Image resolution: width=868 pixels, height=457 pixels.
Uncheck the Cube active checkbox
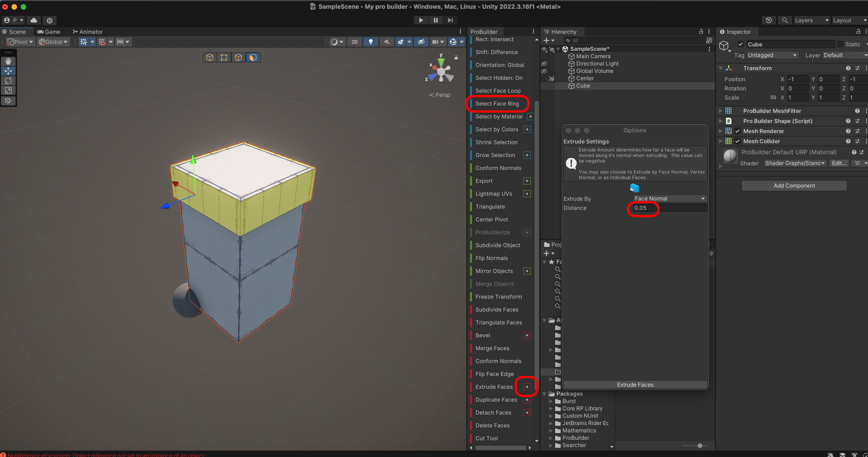740,44
